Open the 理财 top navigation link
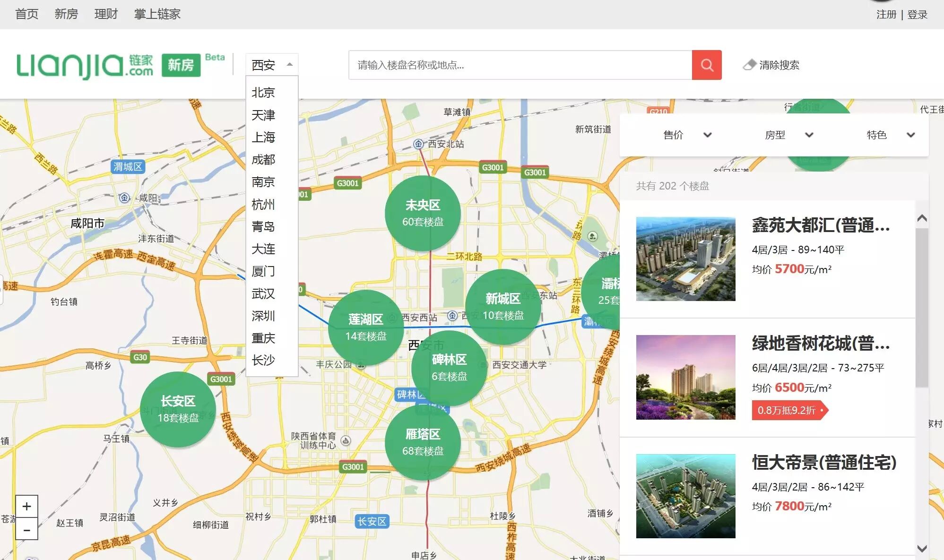 (105, 14)
